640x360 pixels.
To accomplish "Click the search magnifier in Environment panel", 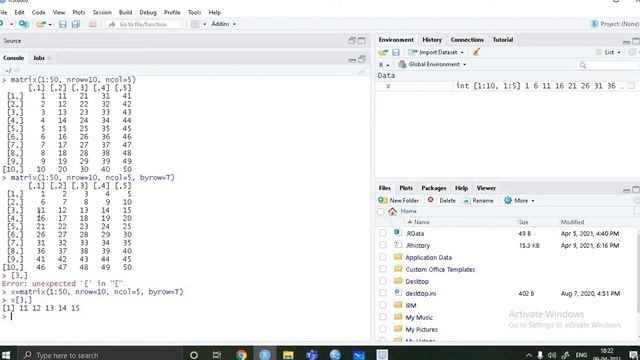I will 583,65.
